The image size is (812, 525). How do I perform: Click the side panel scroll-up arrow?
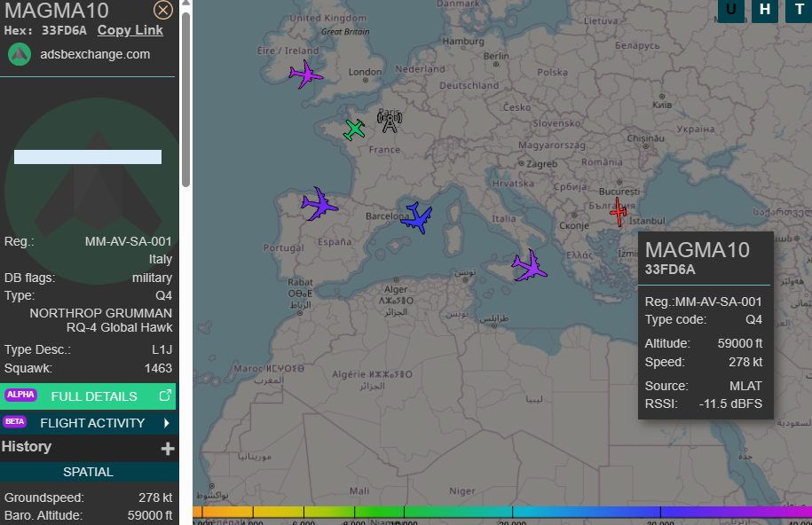tap(185, 4)
